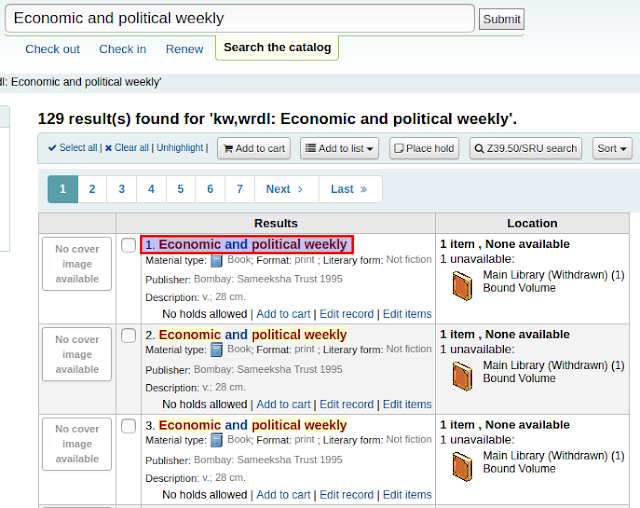This screenshot has height=508, width=640.
Task: Go to results page 3
Action: (x=122, y=189)
